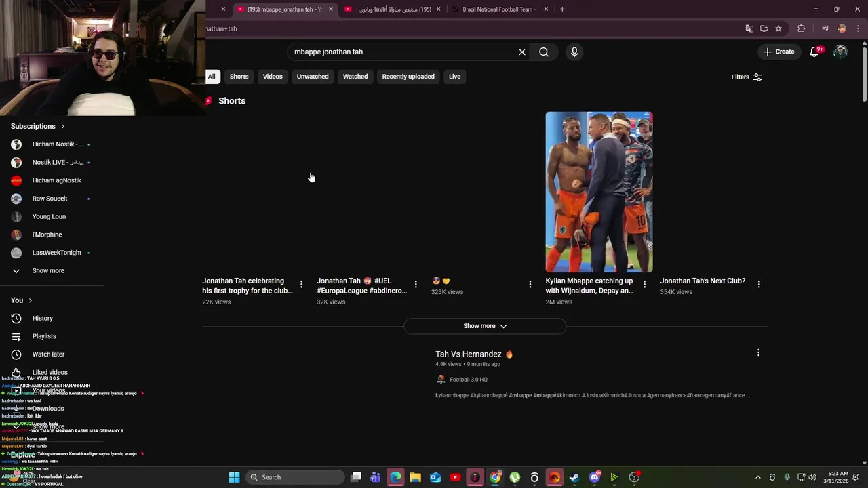Image resolution: width=868 pixels, height=488 pixels.
Task: Select the Live filter chip
Action: pos(454,77)
